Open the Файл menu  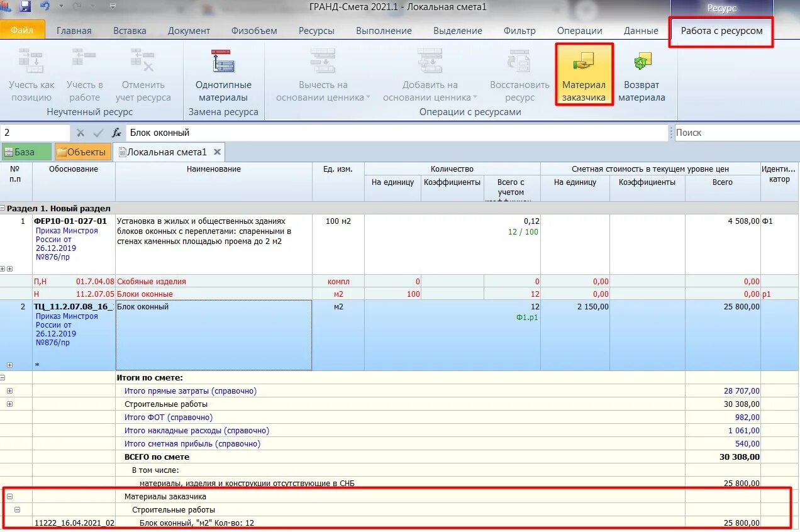tap(23, 30)
